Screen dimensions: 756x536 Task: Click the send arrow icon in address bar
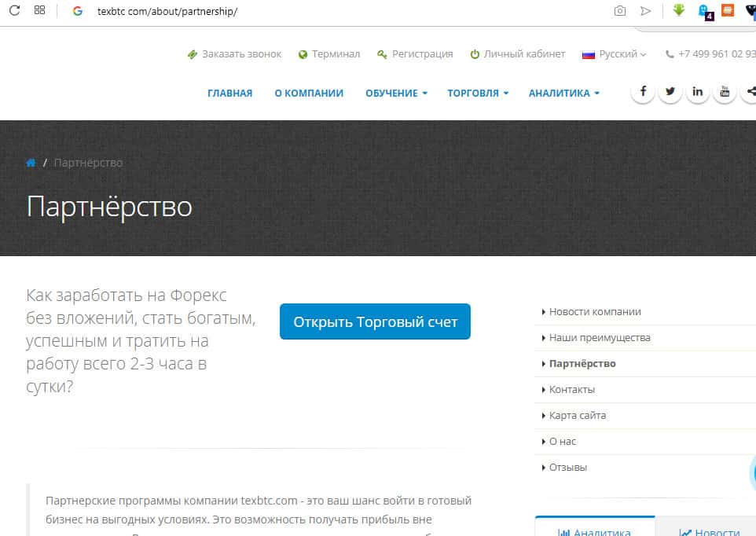[x=646, y=10]
